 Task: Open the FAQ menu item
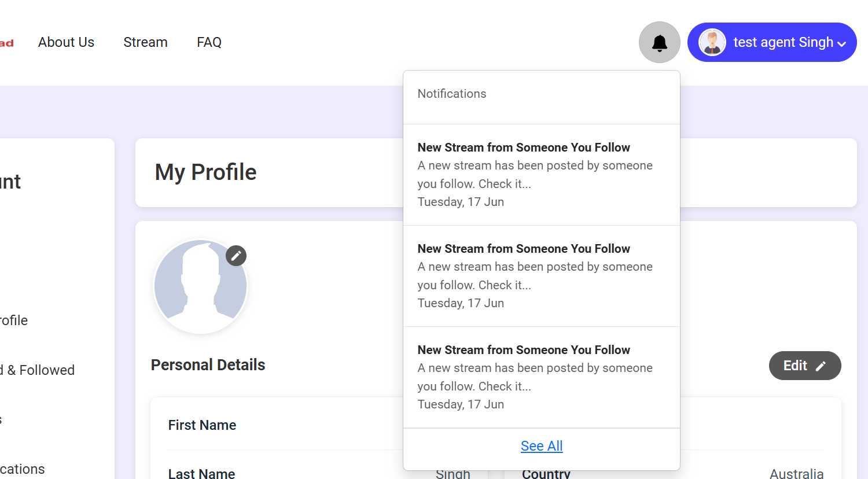coord(209,42)
